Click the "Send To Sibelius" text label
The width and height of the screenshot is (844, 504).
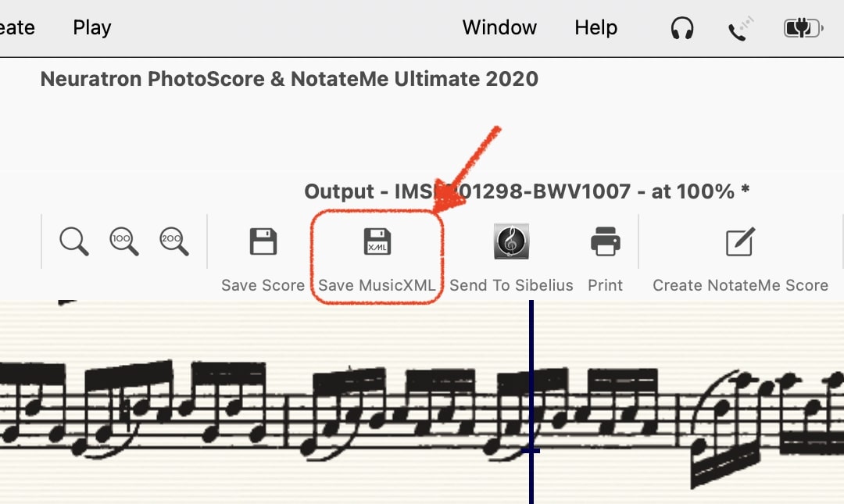pos(511,285)
